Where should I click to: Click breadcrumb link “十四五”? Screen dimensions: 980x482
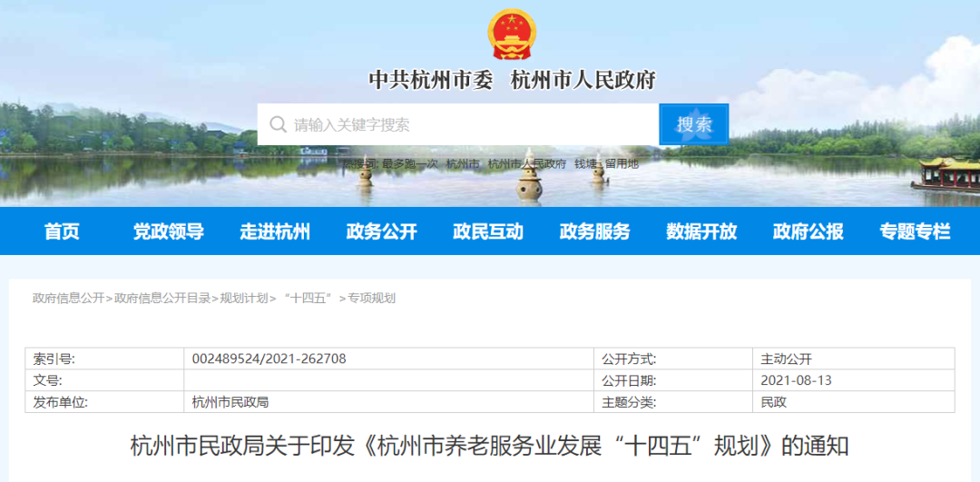tap(307, 299)
